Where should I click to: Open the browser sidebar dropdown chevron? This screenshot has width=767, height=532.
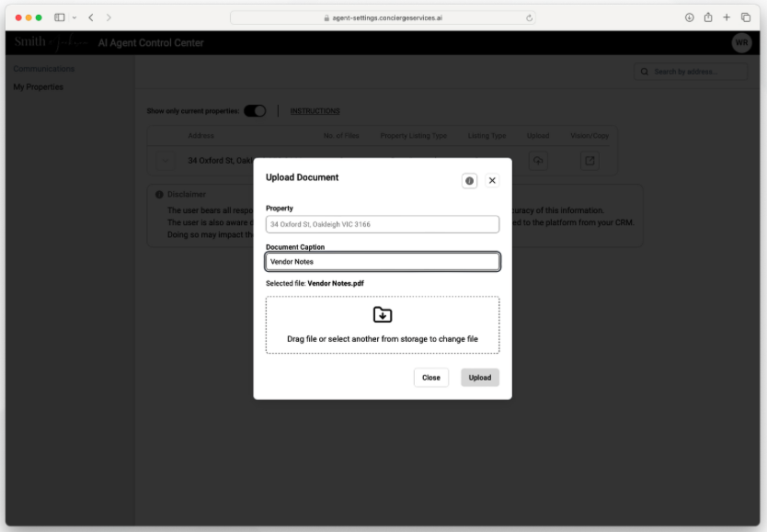pyautogui.click(x=74, y=17)
